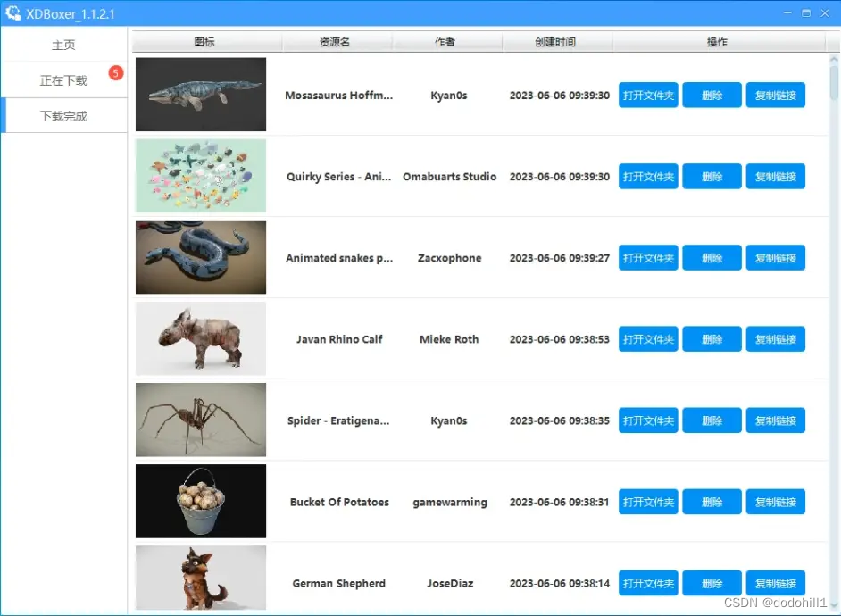Viewport: 841px width, 616px height.
Task: Click the German Shepherd puppy thumbnail
Action: point(200,579)
